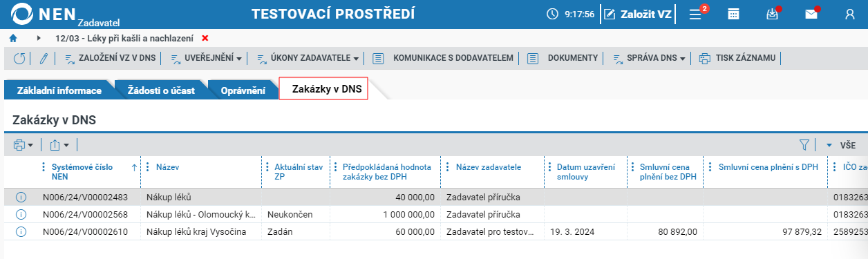Click the refresh icon in toolbar
Screen dimensions: 868x259
(19, 58)
